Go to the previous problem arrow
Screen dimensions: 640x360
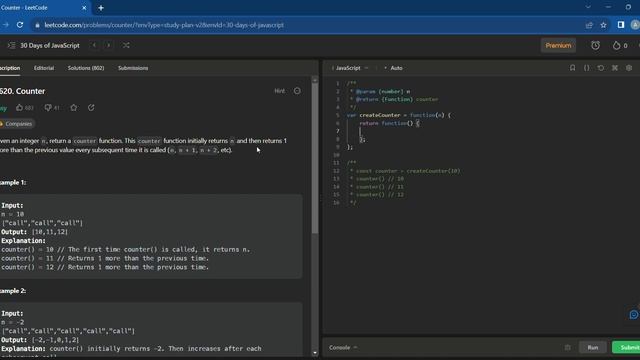coord(94,45)
